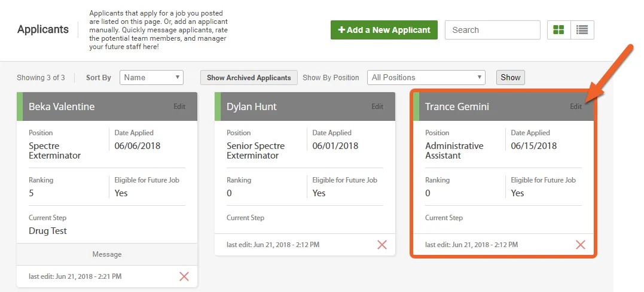Open the Sort By Name dropdown
The width and height of the screenshot is (644, 292).
click(151, 77)
